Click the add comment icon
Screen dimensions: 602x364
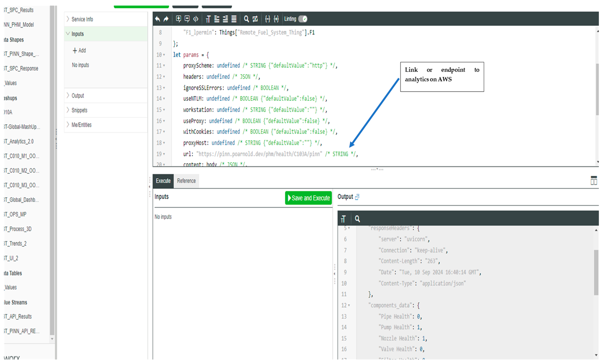(179, 19)
